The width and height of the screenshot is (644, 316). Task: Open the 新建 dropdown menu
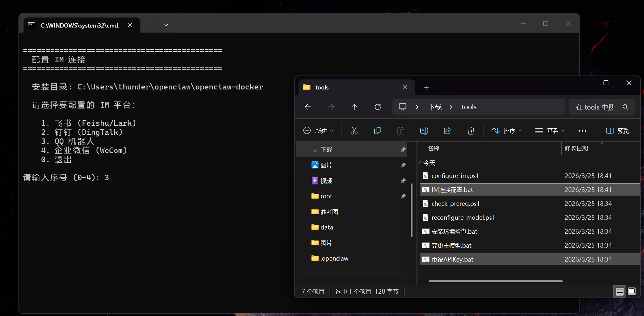318,131
